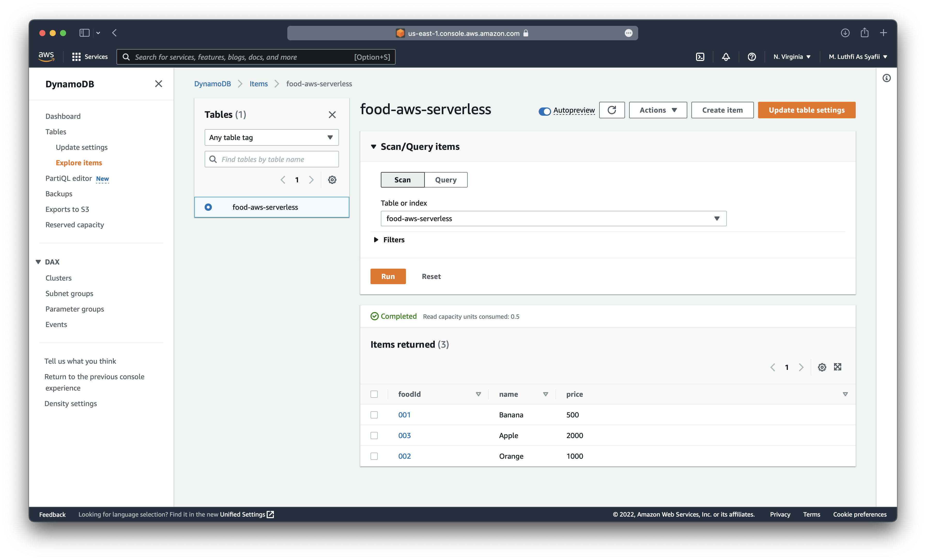
Task: Expand items table to full screen icon
Action: (838, 367)
